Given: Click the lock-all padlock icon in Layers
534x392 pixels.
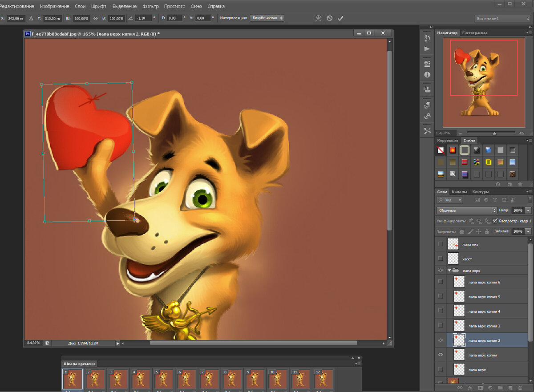Looking at the screenshot, I should pos(487,232).
